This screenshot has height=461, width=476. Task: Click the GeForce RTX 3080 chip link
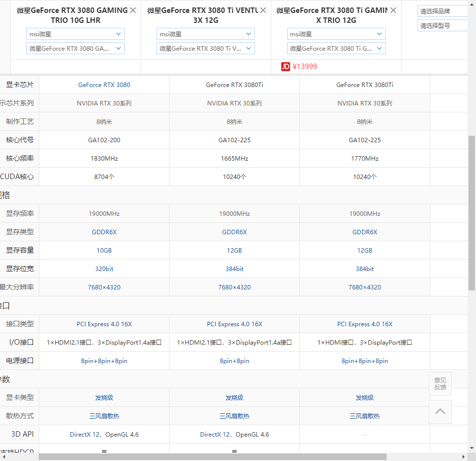coord(104,85)
